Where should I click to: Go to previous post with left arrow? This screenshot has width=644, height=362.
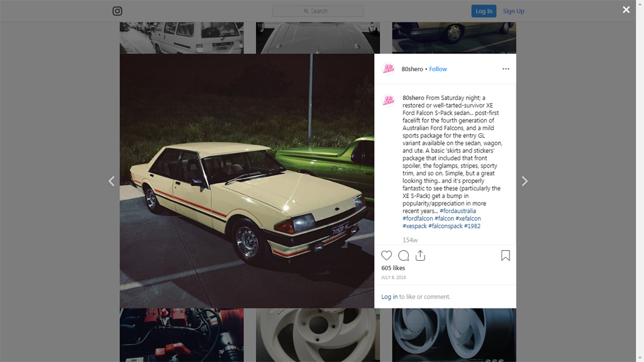(111, 181)
